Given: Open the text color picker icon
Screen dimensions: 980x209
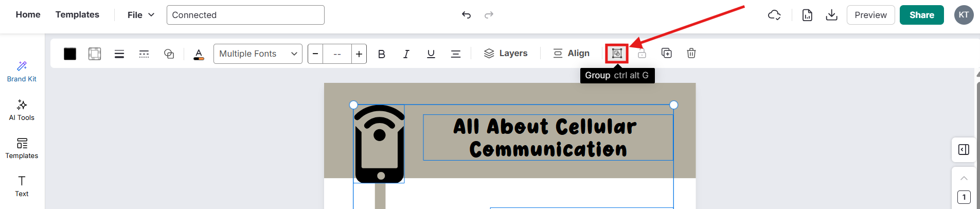Looking at the screenshot, I should tap(199, 54).
